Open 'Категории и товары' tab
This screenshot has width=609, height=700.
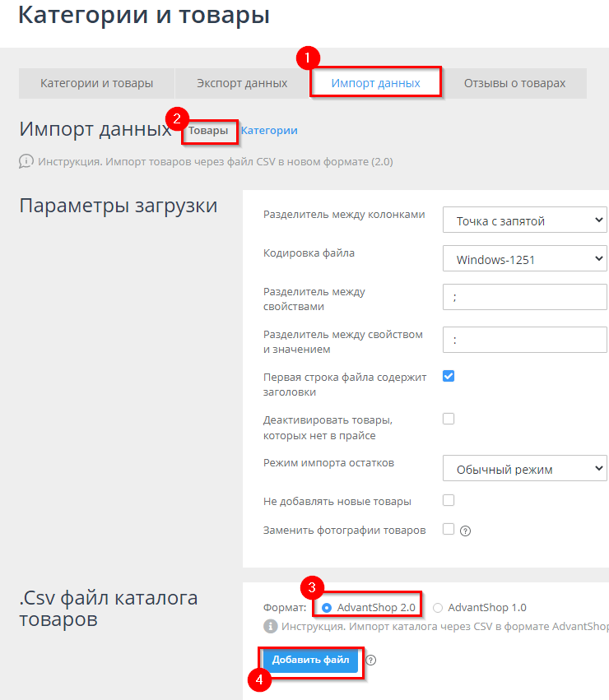pos(96,83)
